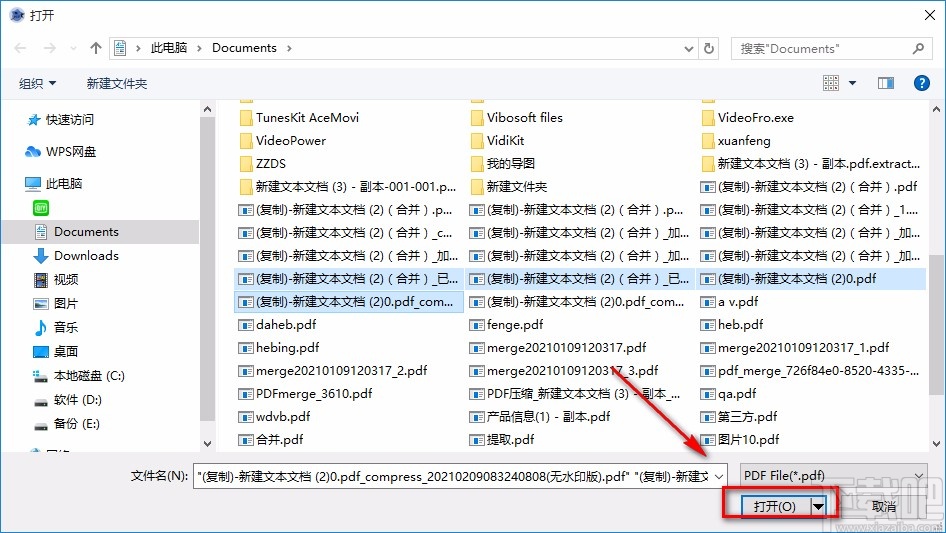Select file fenge.pdf
This screenshot has height=533, width=946.
pyautogui.click(x=506, y=325)
